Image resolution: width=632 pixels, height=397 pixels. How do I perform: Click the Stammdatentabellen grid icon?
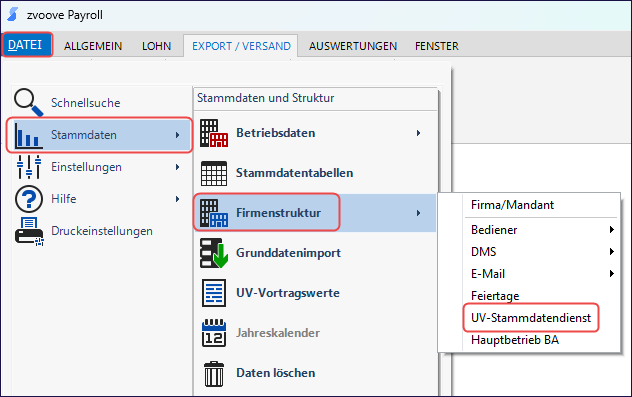coord(214,173)
